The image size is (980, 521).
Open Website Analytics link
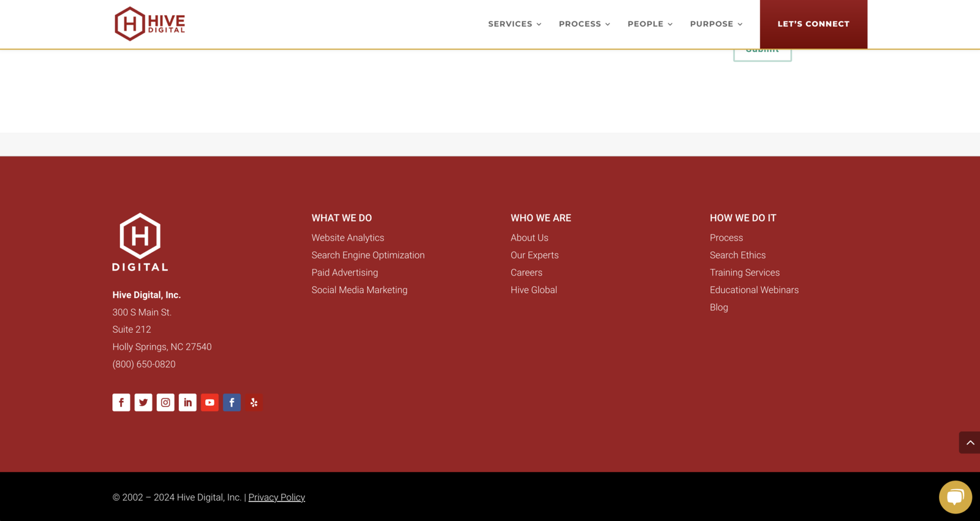point(348,238)
